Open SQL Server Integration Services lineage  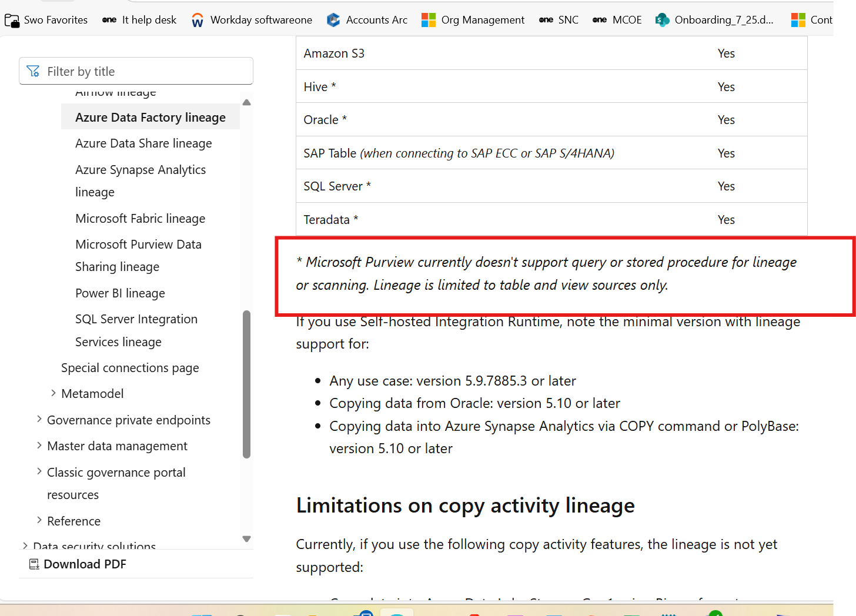(136, 330)
